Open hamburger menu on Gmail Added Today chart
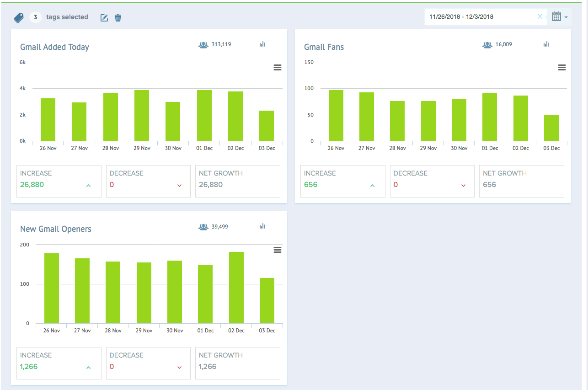Image resolution: width=588 pixels, height=390 pixels. pyautogui.click(x=277, y=68)
